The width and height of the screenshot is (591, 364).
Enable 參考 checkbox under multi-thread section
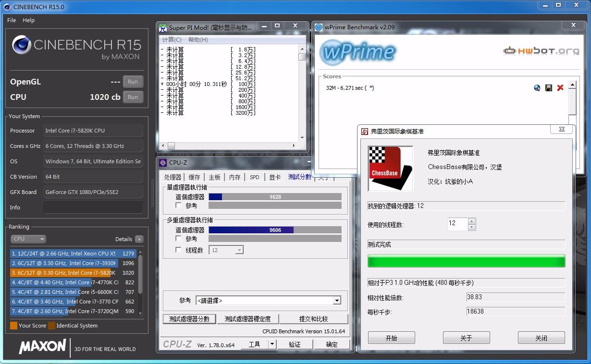coord(179,239)
